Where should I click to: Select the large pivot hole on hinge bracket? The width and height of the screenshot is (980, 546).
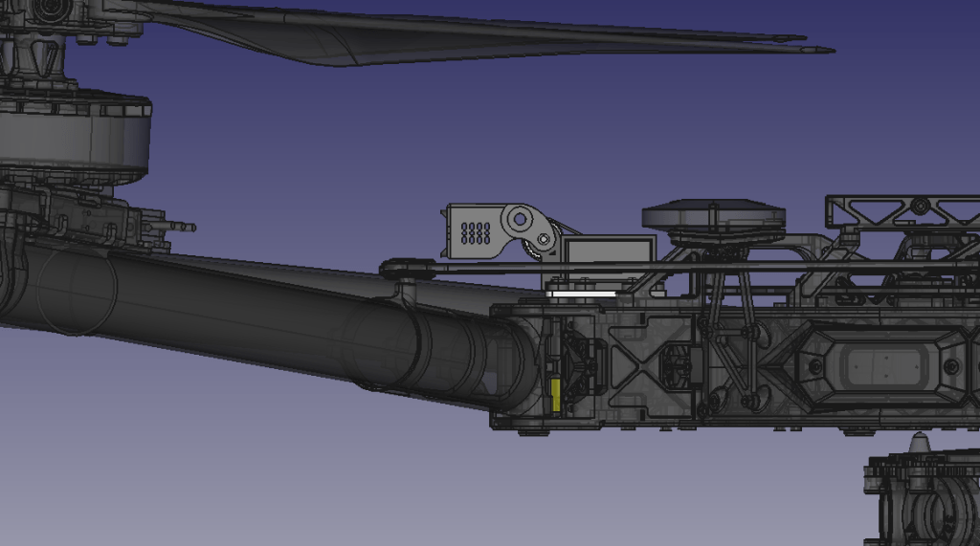[x=519, y=219]
